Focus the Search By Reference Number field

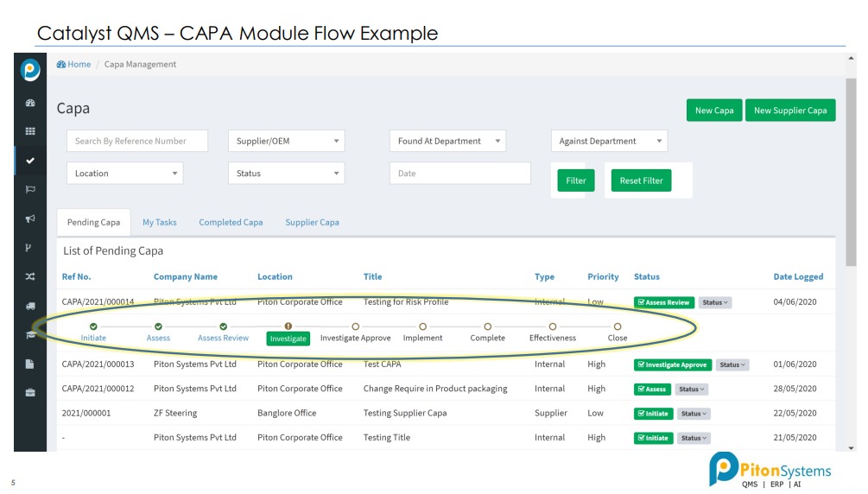click(x=137, y=141)
